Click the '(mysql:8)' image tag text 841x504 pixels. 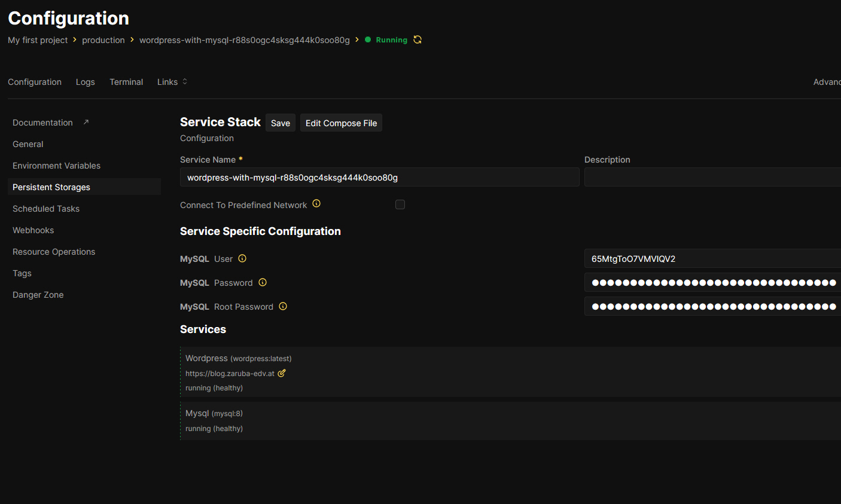coord(227,414)
